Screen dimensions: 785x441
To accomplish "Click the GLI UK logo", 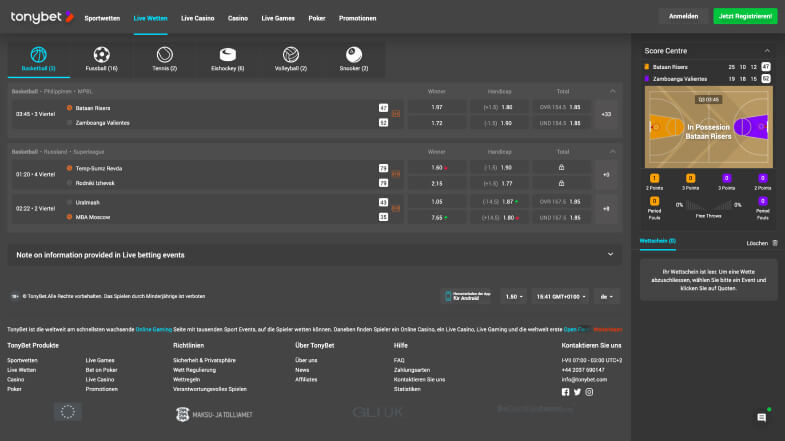I will click(377, 412).
